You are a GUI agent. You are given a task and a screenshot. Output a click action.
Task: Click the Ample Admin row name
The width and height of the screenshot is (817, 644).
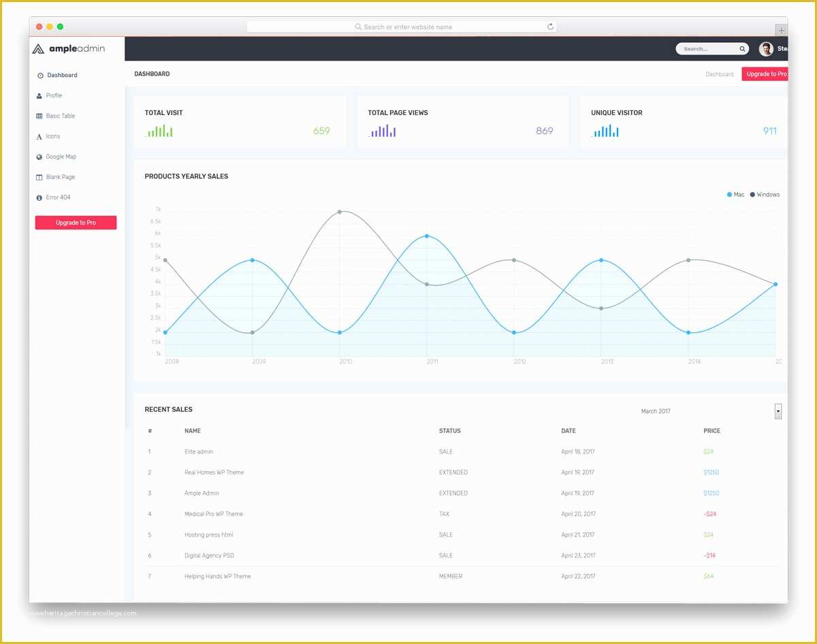[x=202, y=494]
